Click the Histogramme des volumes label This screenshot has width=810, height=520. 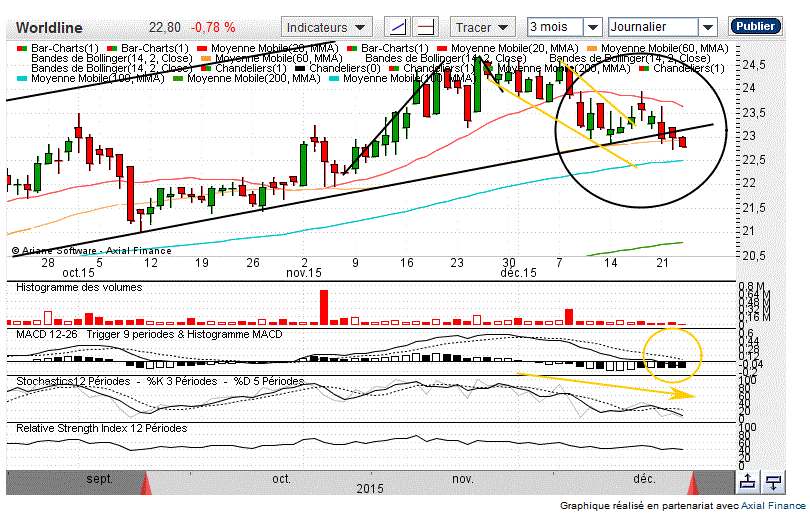[x=79, y=287]
